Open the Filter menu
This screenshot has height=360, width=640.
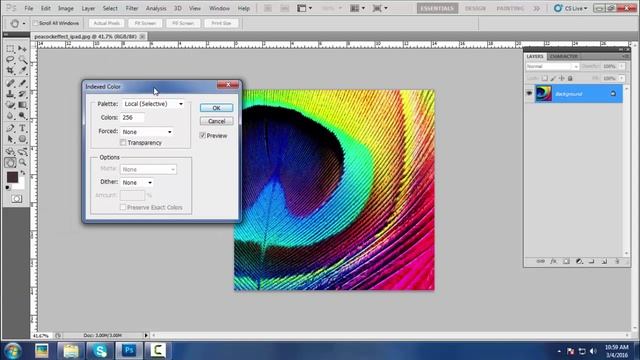pos(131,8)
